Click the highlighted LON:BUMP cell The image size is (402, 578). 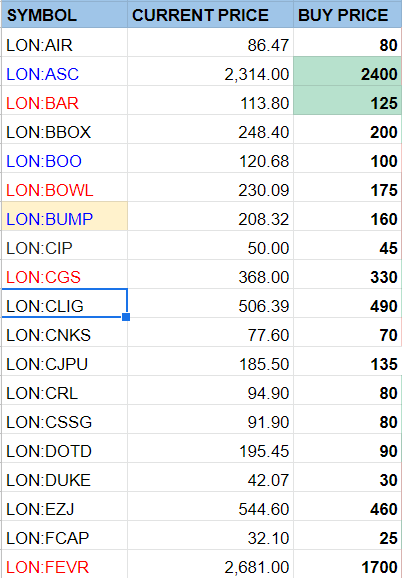(64, 216)
